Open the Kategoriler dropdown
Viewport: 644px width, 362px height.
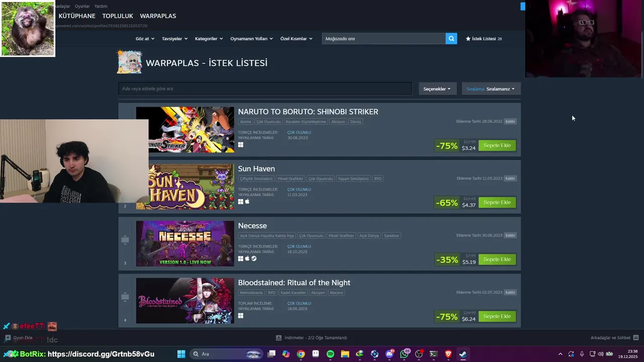pos(209,38)
